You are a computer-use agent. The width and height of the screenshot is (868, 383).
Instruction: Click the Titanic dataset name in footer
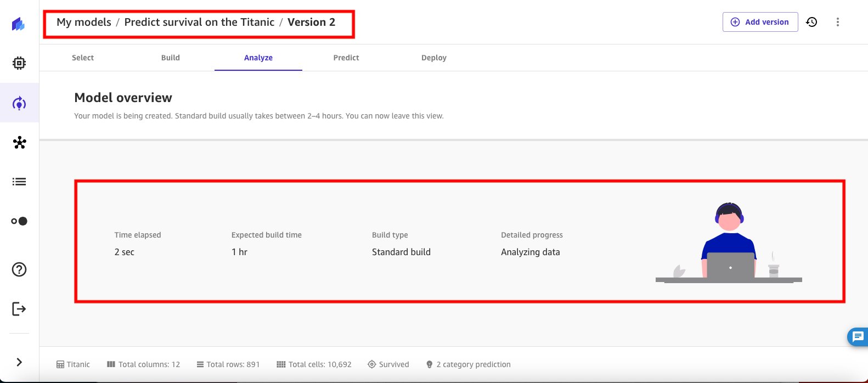[78, 364]
